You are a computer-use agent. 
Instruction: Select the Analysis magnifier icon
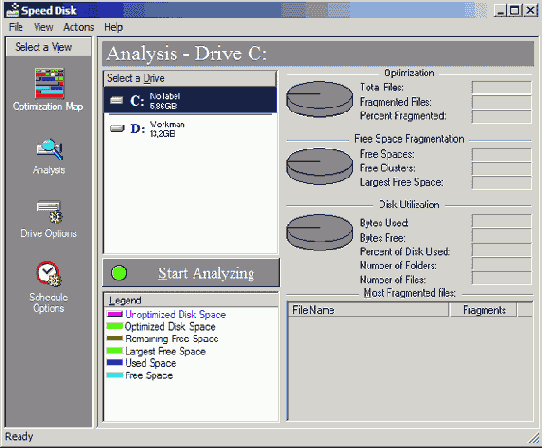49,149
